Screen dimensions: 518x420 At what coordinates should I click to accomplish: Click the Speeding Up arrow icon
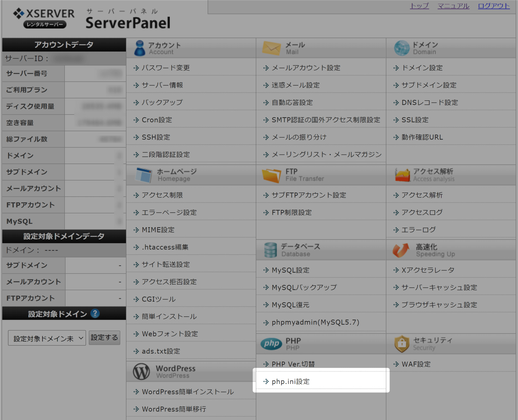(401, 250)
